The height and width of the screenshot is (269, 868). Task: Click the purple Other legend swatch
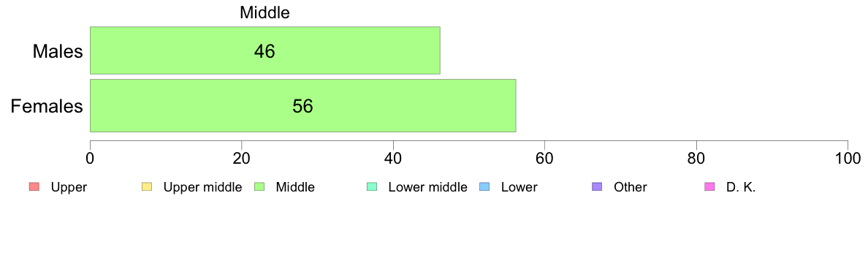coord(597,187)
